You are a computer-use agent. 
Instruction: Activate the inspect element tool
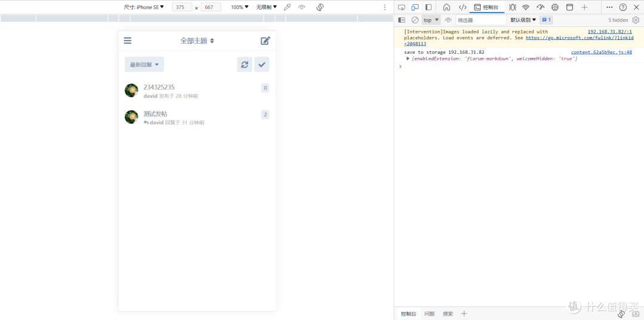click(402, 7)
